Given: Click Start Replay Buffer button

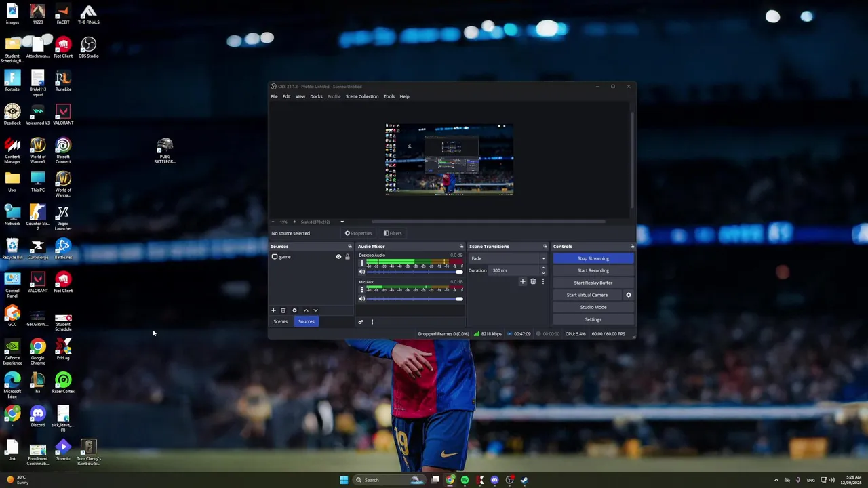Looking at the screenshot, I should tap(593, 283).
